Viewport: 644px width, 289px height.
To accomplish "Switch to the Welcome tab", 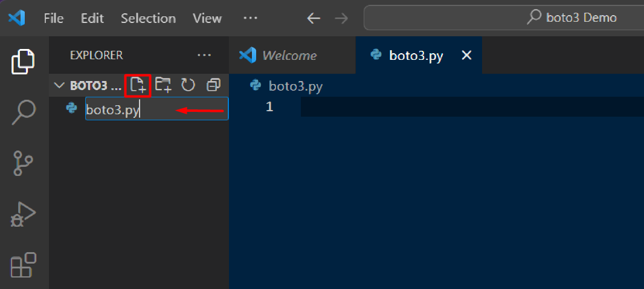I will (x=292, y=55).
